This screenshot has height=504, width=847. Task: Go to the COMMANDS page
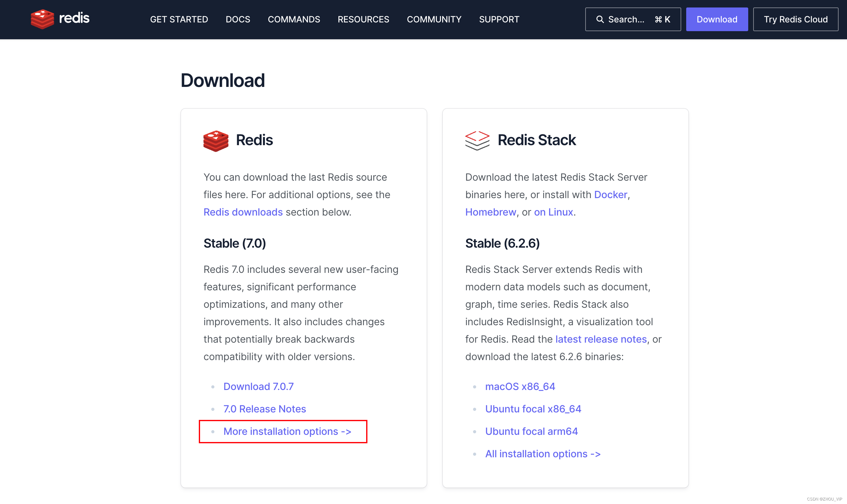tap(294, 19)
